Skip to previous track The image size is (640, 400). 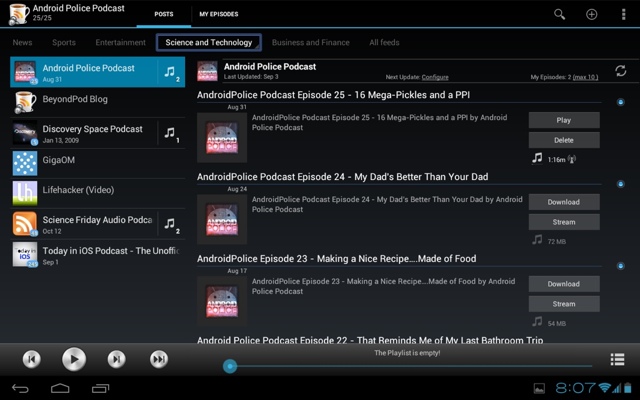coord(31,359)
